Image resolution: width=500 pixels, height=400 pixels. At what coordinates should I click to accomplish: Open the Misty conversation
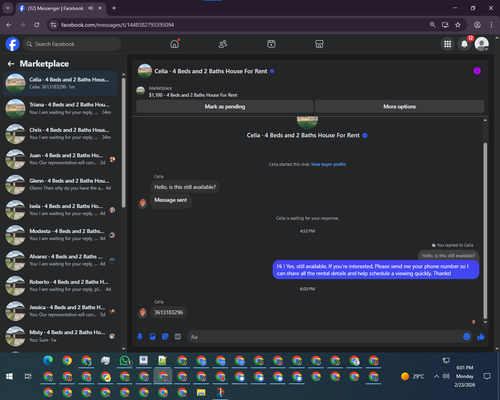[x=61, y=336]
